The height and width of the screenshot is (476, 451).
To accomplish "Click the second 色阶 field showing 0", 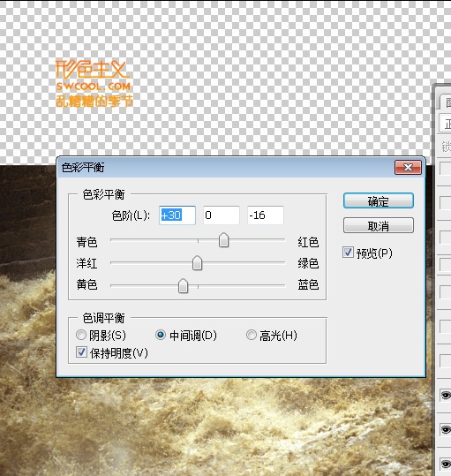I will click(222, 215).
